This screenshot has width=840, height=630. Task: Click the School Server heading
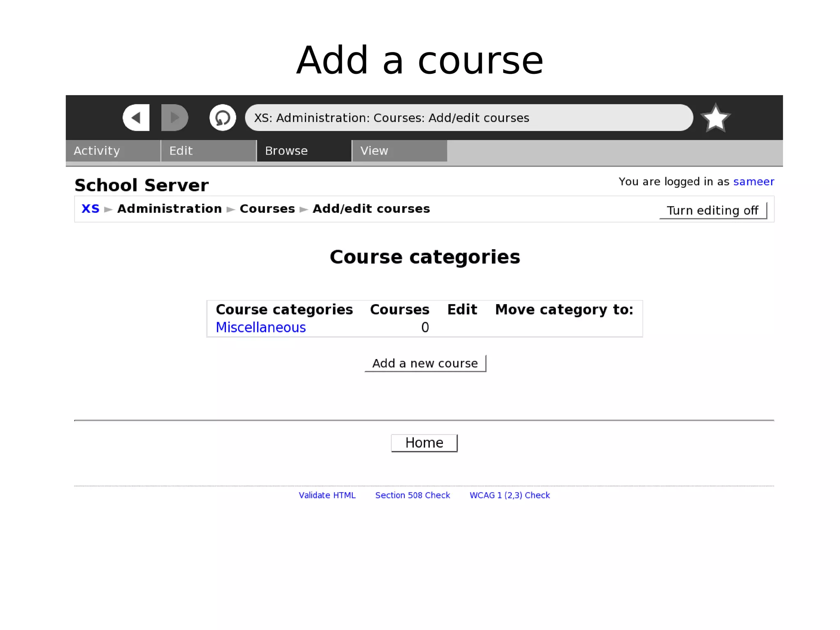click(x=142, y=185)
